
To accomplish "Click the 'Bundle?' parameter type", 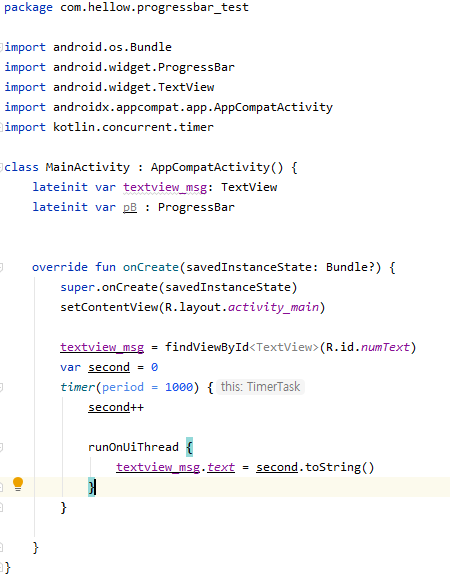I will coord(350,267).
